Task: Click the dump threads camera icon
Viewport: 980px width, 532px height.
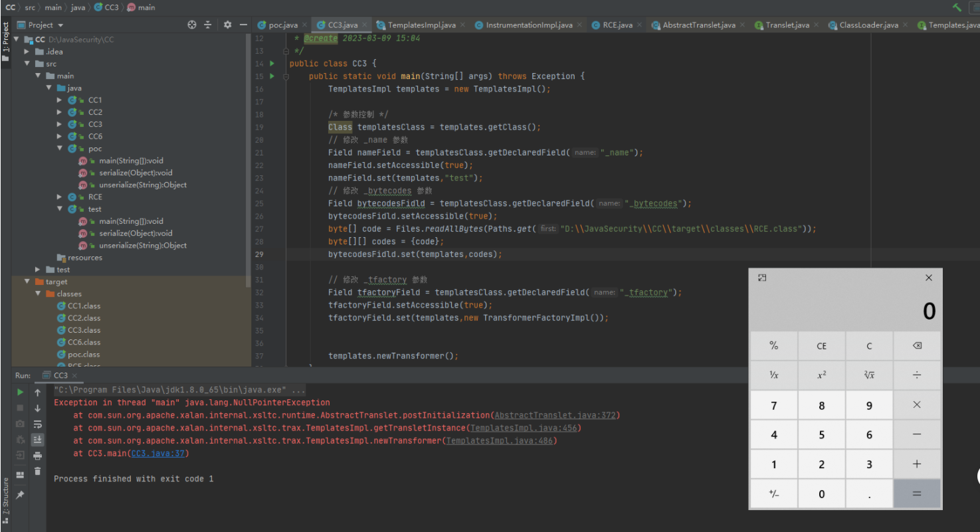Action: pos(21,424)
